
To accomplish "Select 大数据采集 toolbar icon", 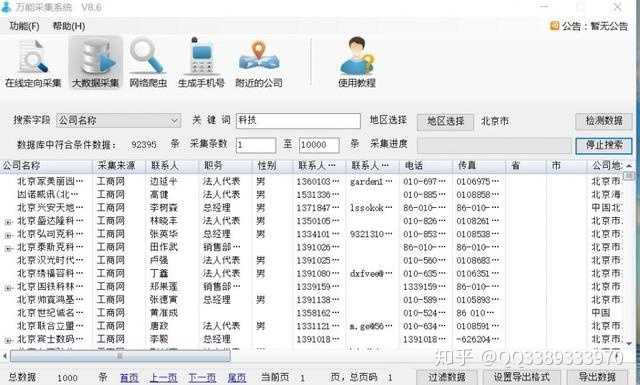I will click(95, 62).
